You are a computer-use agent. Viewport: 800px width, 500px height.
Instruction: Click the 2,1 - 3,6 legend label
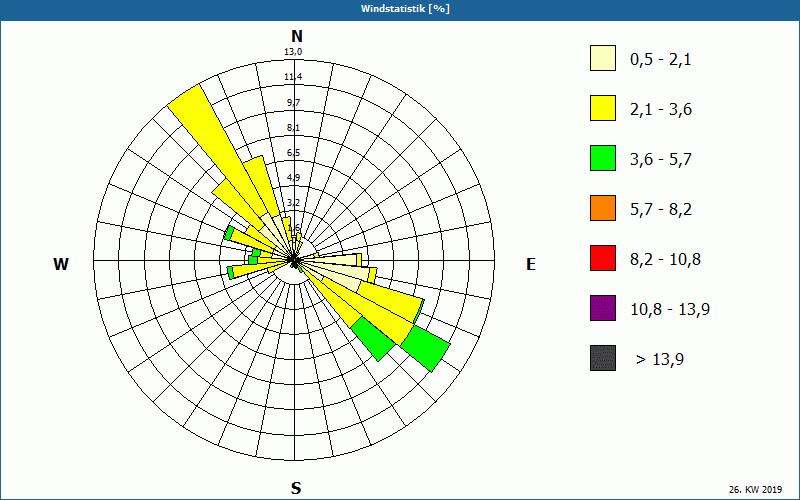pos(661,110)
